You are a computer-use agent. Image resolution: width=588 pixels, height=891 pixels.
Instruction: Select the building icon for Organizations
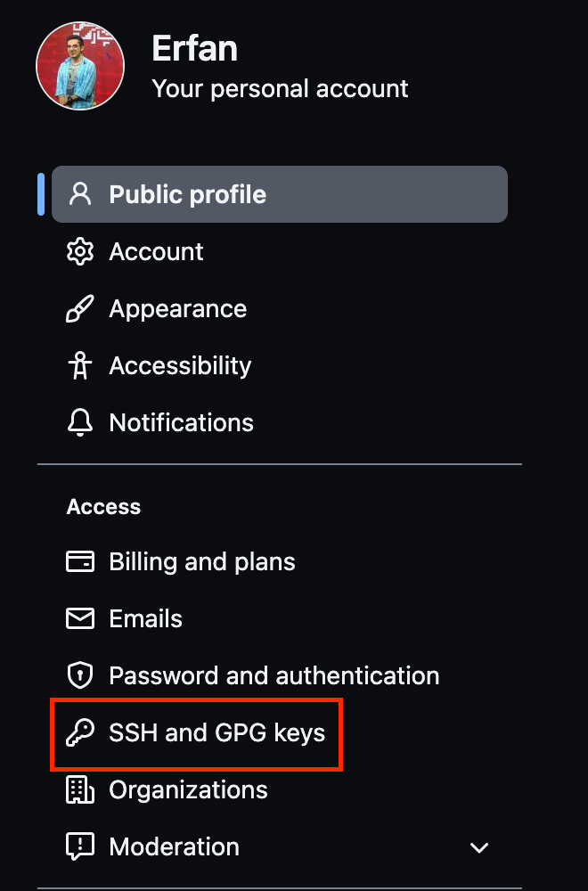[x=79, y=789]
